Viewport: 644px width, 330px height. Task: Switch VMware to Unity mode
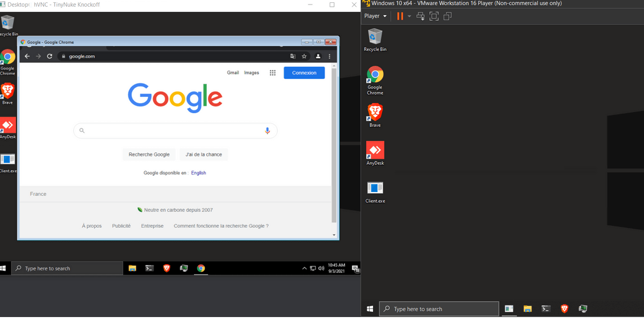447,16
